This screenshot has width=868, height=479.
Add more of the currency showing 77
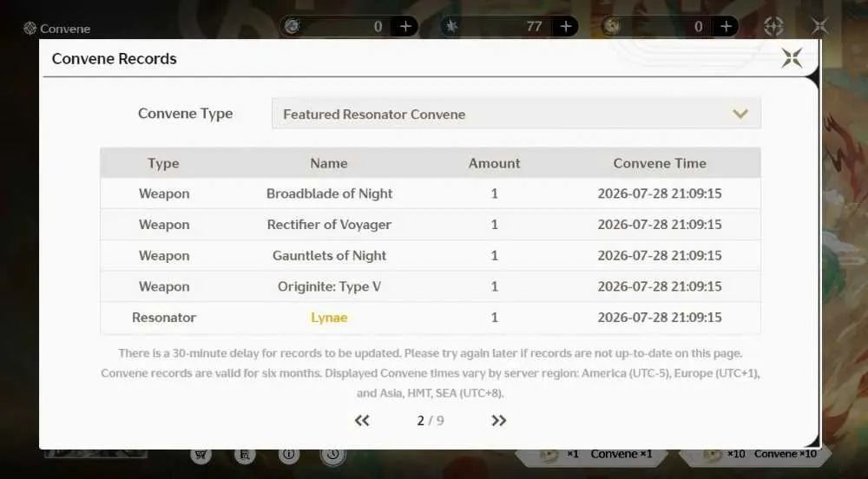[566, 26]
